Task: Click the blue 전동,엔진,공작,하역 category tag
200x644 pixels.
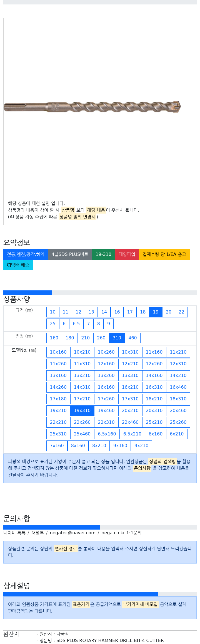Action: (x=26, y=254)
